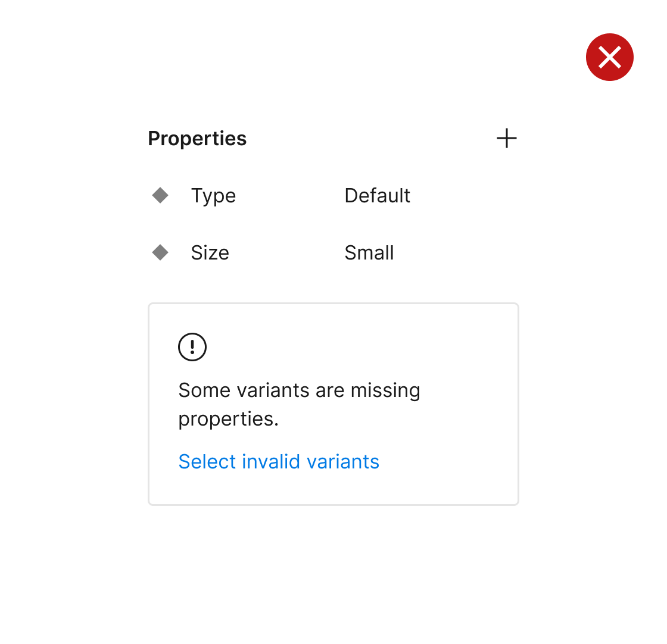Select the Type property name
Viewport: 667px width, 644px height.
tap(213, 196)
